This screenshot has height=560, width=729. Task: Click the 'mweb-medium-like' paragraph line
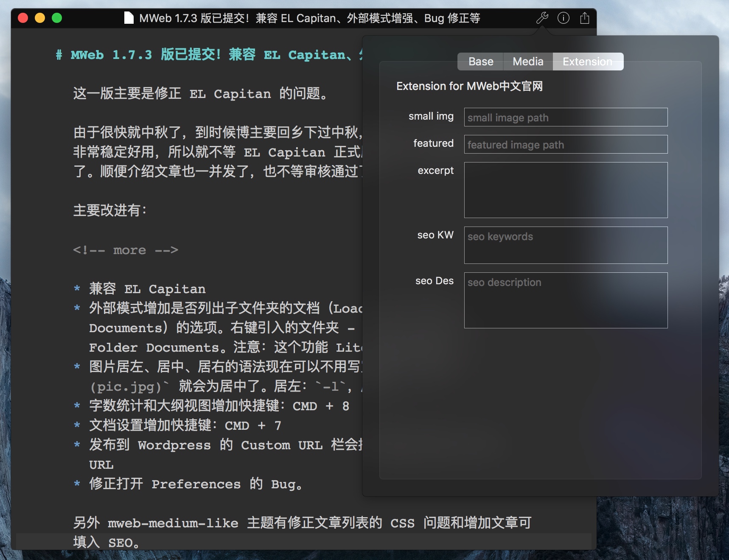tap(302, 523)
